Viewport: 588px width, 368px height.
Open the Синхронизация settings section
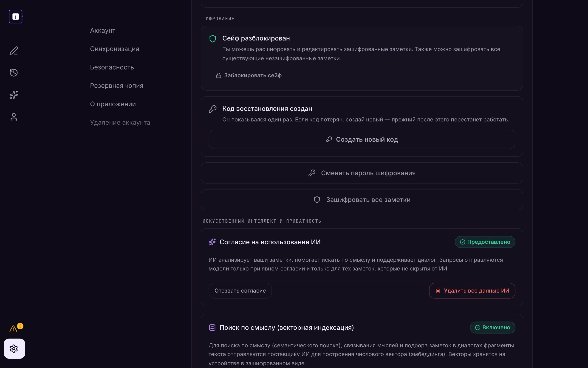click(114, 49)
